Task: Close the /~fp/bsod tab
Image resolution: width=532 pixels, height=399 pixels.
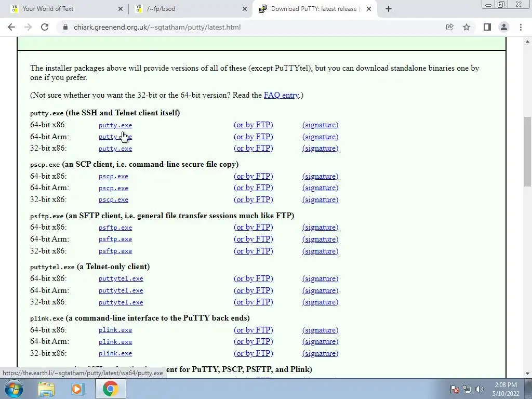Action: pyautogui.click(x=245, y=9)
